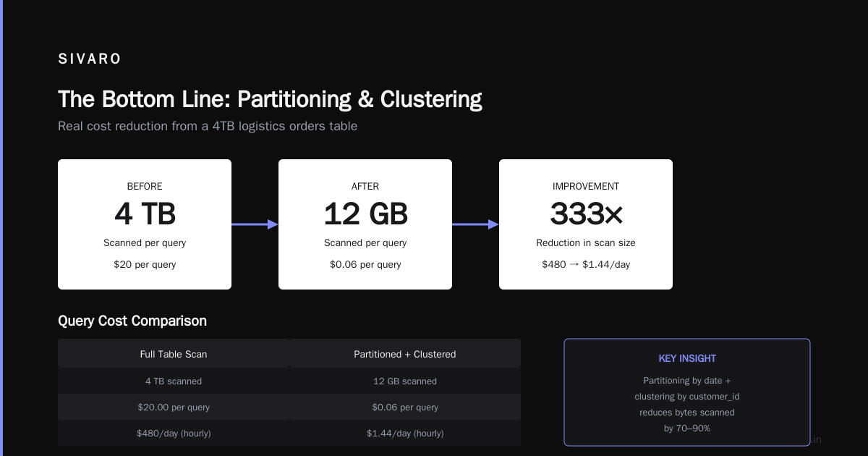Select the large "12 GB" figure
Viewport: 868px width, 456px height.
tap(365, 214)
